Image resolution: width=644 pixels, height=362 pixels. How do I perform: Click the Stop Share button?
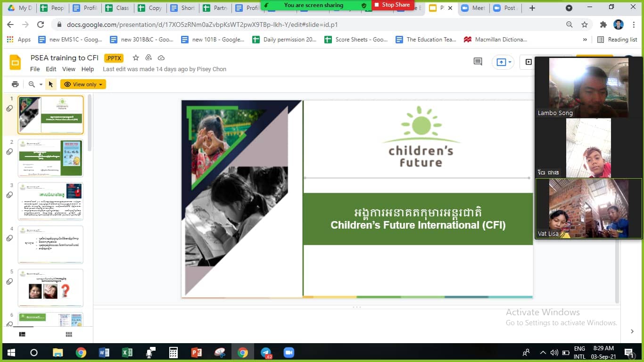(392, 5)
